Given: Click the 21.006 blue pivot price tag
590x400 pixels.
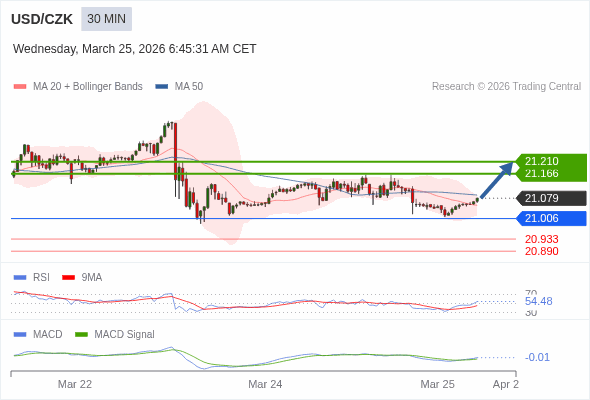Looking at the screenshot, I should (x=552, y=218).
